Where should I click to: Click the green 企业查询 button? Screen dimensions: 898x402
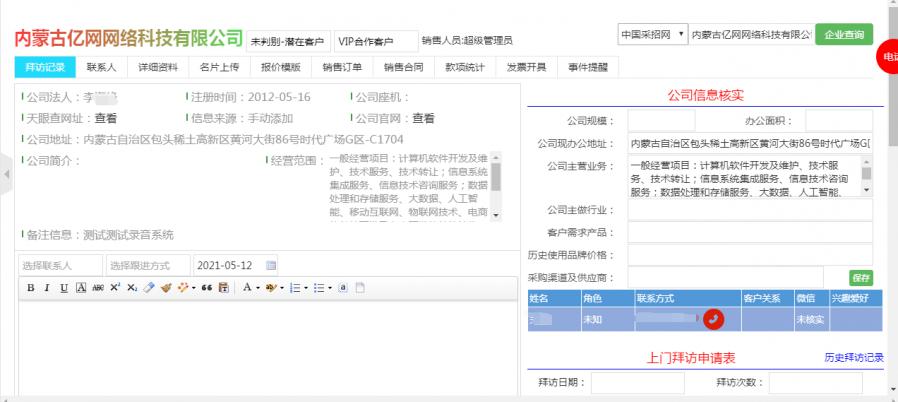(x=843, y=35)
